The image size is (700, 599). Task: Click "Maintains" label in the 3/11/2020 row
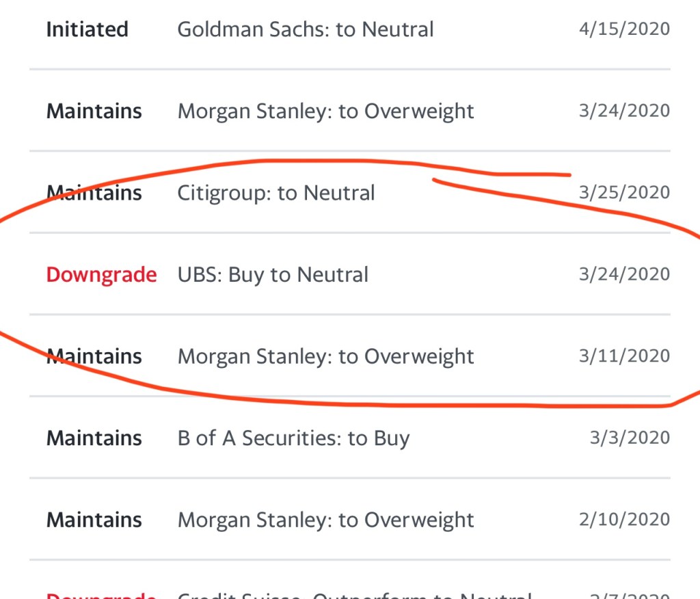(94, 356)
